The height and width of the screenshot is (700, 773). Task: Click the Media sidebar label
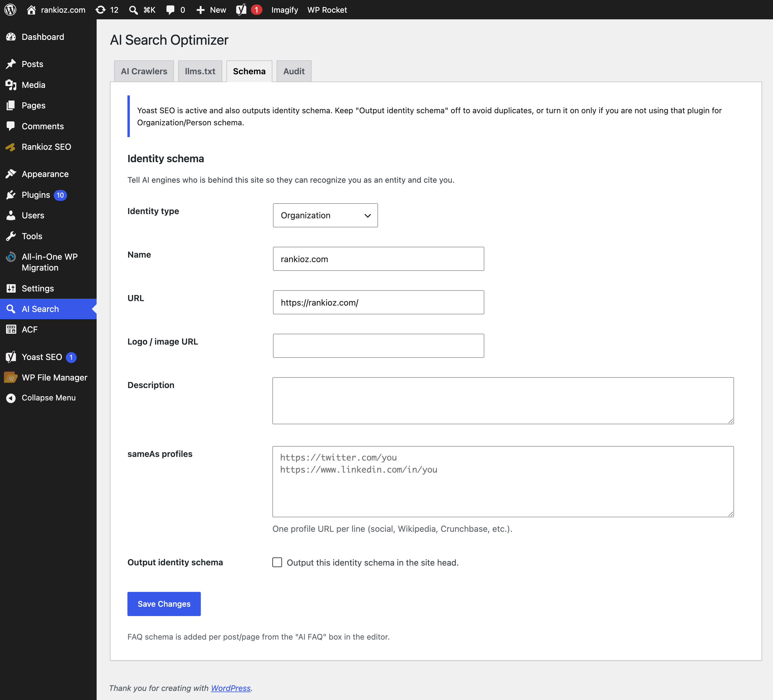click(x=34, y=85)
